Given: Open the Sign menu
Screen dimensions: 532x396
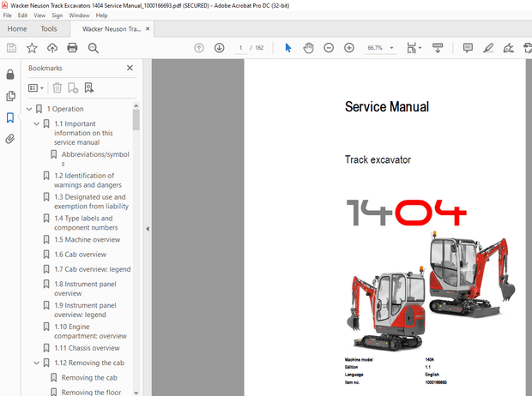Looking at the screenshot, I should (57, 15).
